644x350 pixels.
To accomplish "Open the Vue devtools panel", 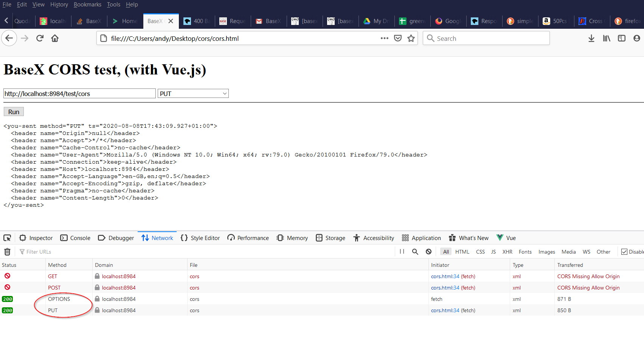I will coord(506,238).
